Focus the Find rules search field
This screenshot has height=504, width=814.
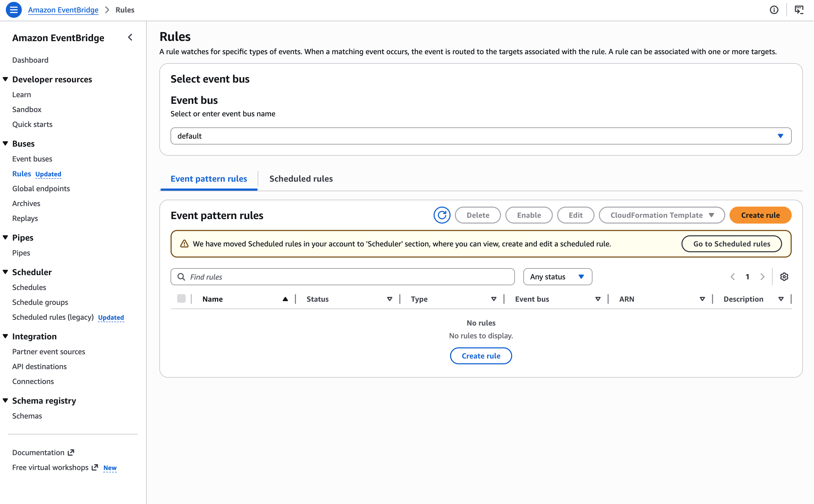pos(342,277)
